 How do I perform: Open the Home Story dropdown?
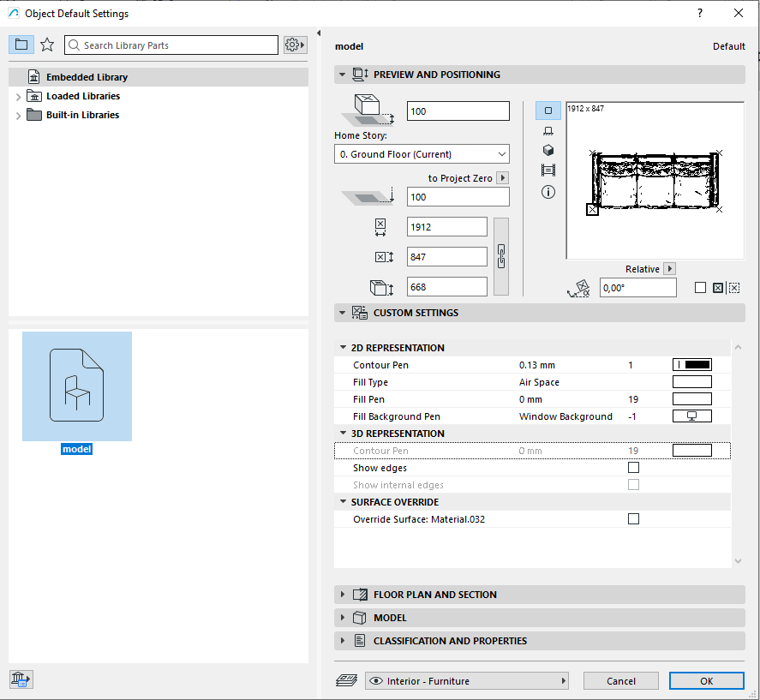(422, 154)
